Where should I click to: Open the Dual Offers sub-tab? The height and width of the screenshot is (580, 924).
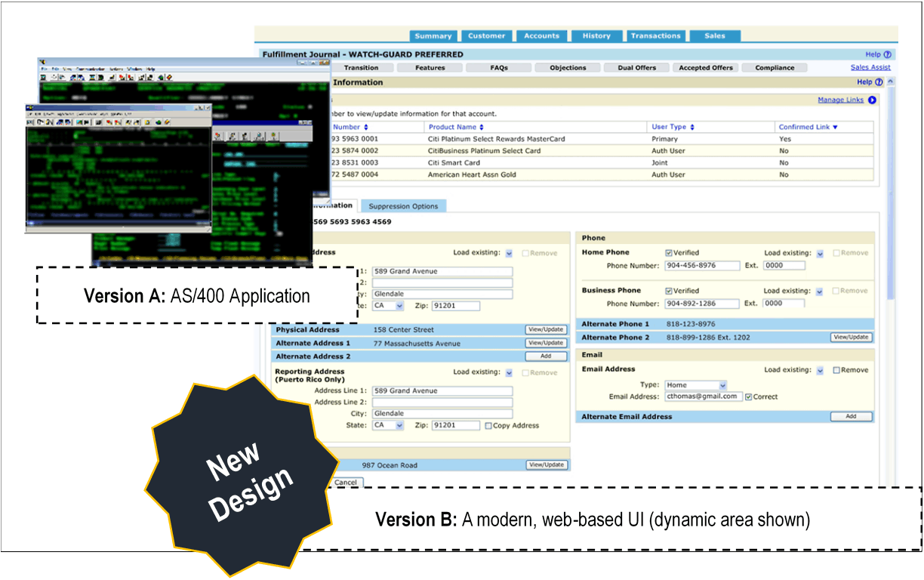(637, 68)
